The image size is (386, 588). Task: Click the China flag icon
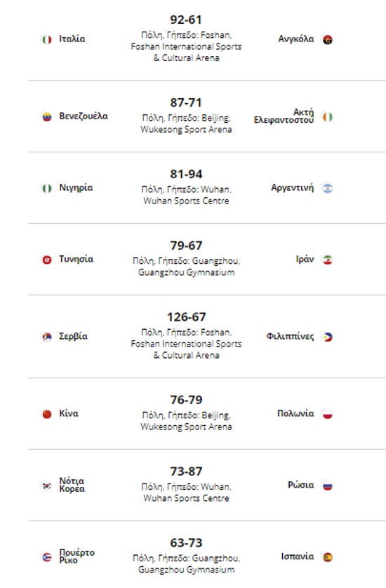tap(46, 414)
